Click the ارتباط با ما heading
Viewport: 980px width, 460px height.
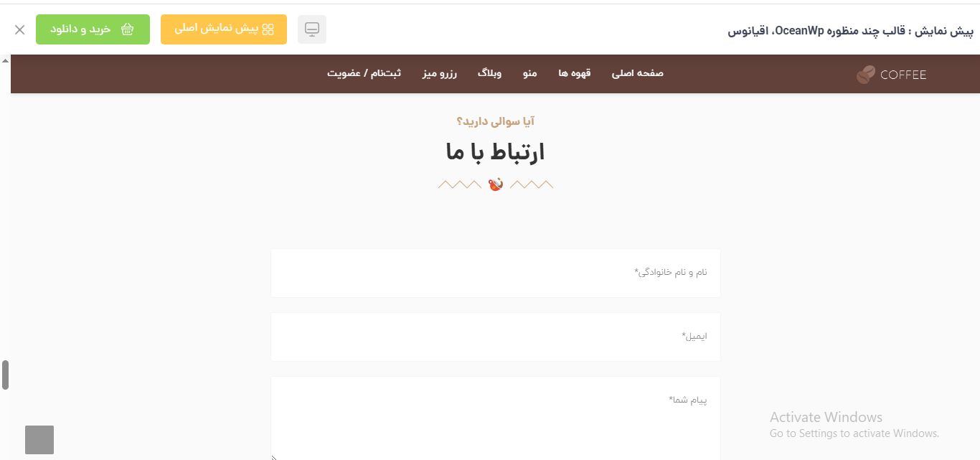pos(495,152)
